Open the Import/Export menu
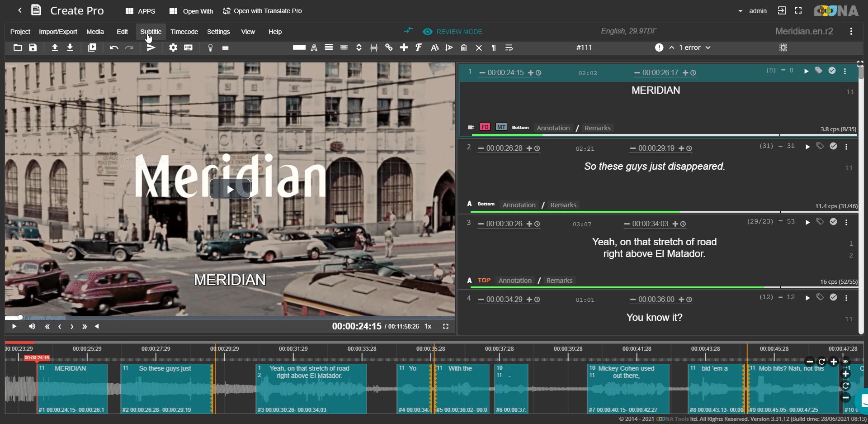Image resolution: width=868 pixels, height=424 pixels. [x=58, y=32]
